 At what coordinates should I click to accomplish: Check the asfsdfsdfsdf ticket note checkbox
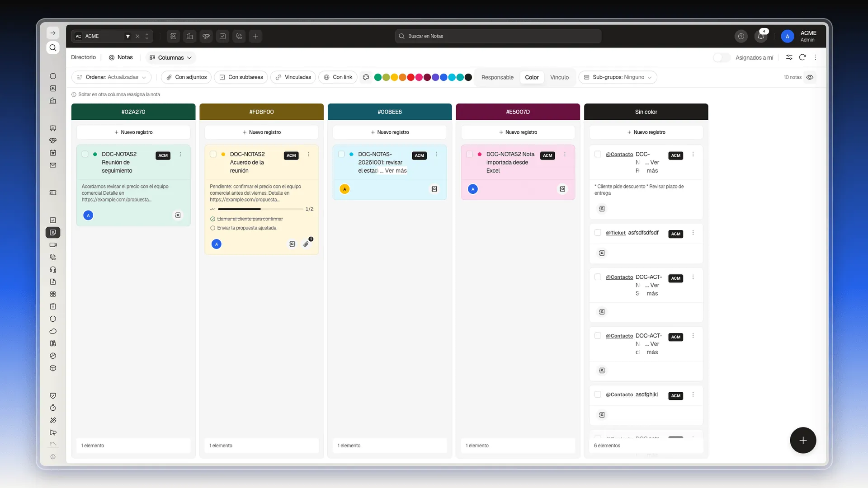click(x=598, y=233)
